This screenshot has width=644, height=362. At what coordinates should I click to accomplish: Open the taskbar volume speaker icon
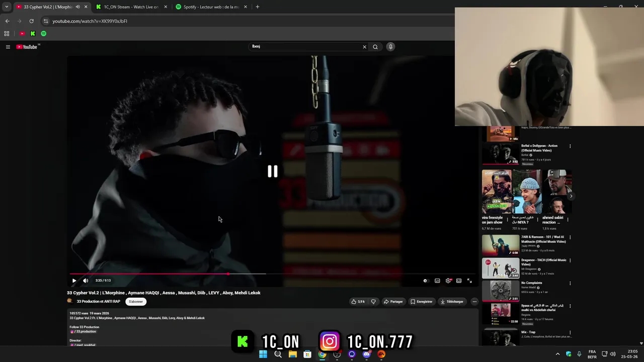point(613,354)
